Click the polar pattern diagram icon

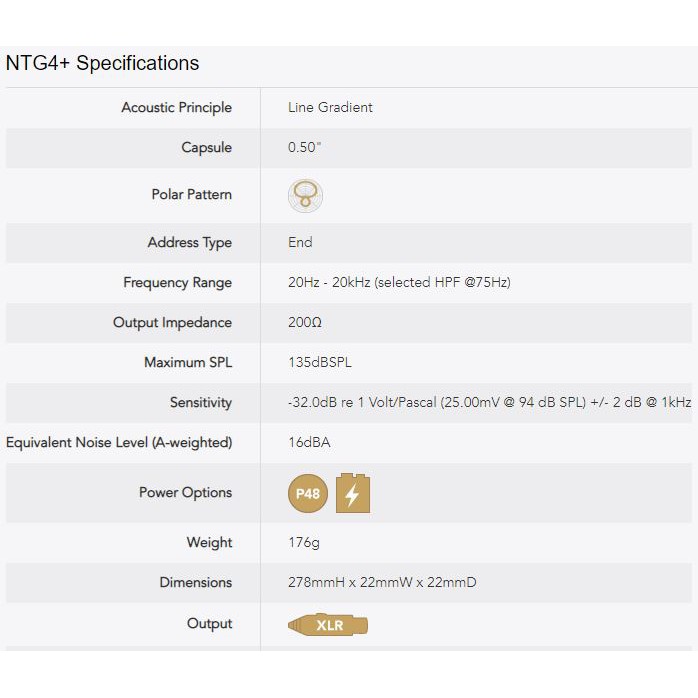[x=305, y=195]
